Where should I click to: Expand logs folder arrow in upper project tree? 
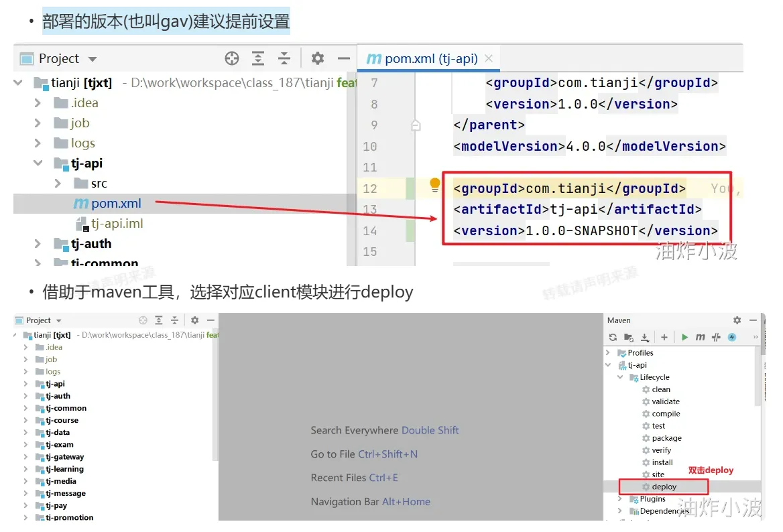pyautogui.click(x=38, y=143)
